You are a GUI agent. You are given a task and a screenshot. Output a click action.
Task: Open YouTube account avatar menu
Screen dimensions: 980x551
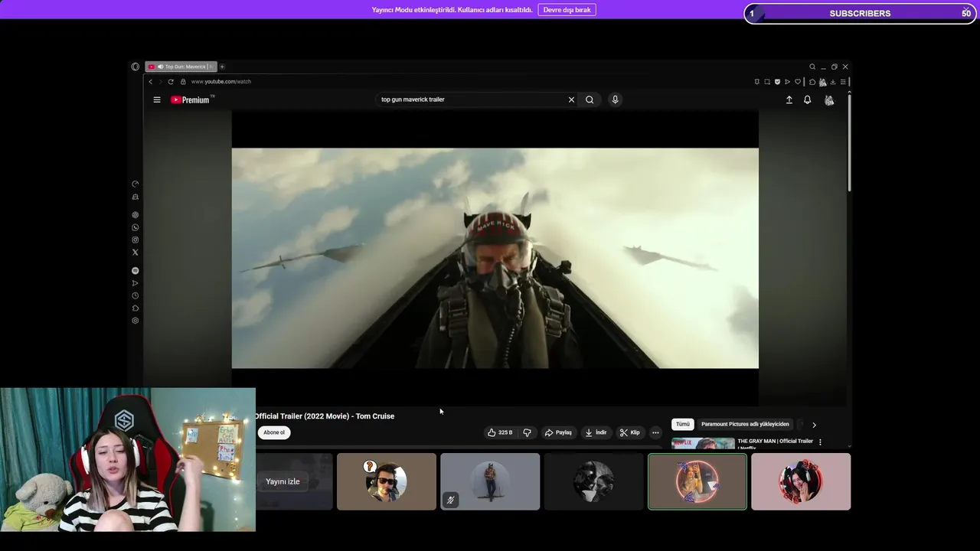tap(829, 100)
